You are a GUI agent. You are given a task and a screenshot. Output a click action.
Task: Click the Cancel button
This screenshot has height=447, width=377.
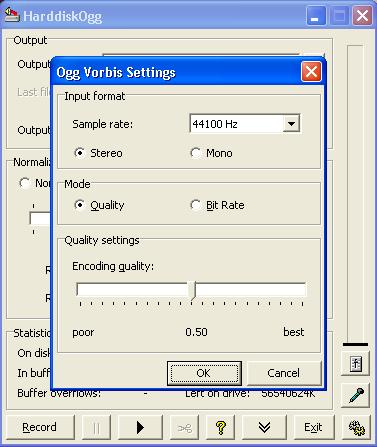pyautogui.click(x=284, y=373)
